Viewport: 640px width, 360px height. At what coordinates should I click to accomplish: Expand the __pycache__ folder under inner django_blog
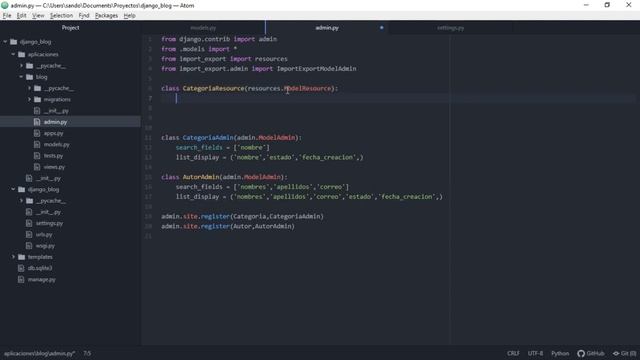(x=22, y=201)
